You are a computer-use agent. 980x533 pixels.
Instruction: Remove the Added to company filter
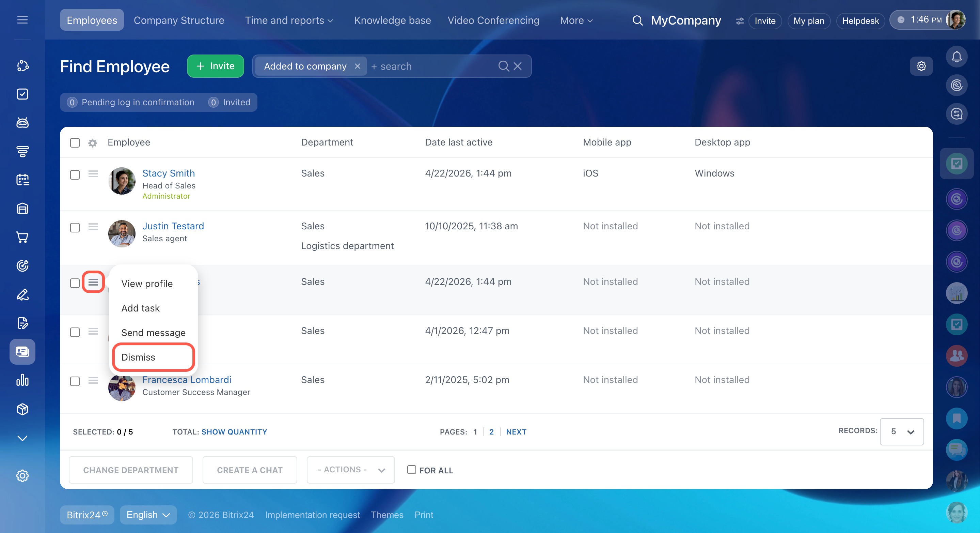357,66
